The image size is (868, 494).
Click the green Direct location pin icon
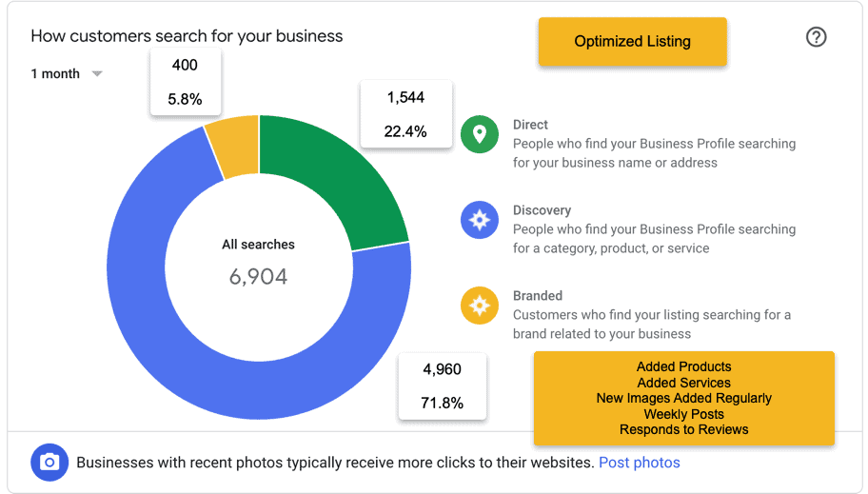pos(480,134)
